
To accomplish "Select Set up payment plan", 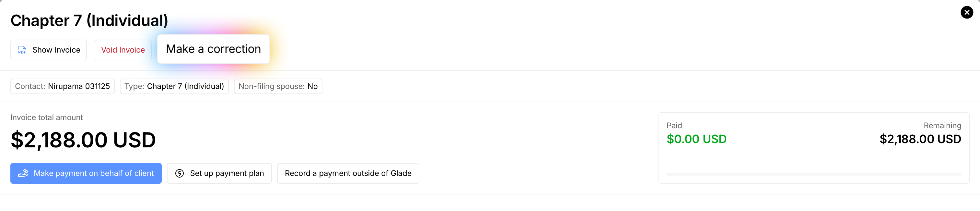I will pos(219,173).
